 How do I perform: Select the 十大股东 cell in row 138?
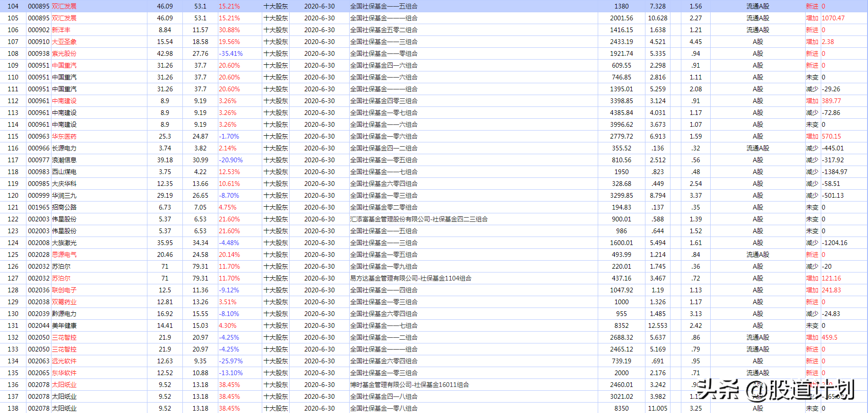tap(276, 408)
